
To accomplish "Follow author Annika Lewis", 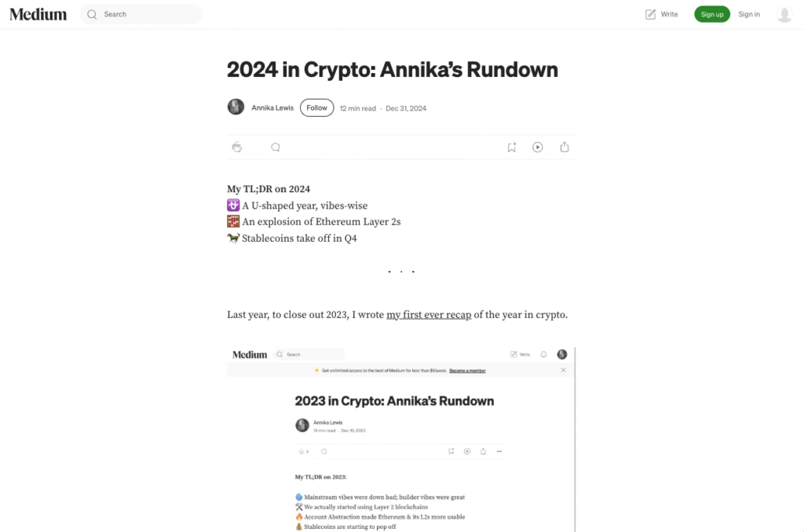I will point(317,107).
